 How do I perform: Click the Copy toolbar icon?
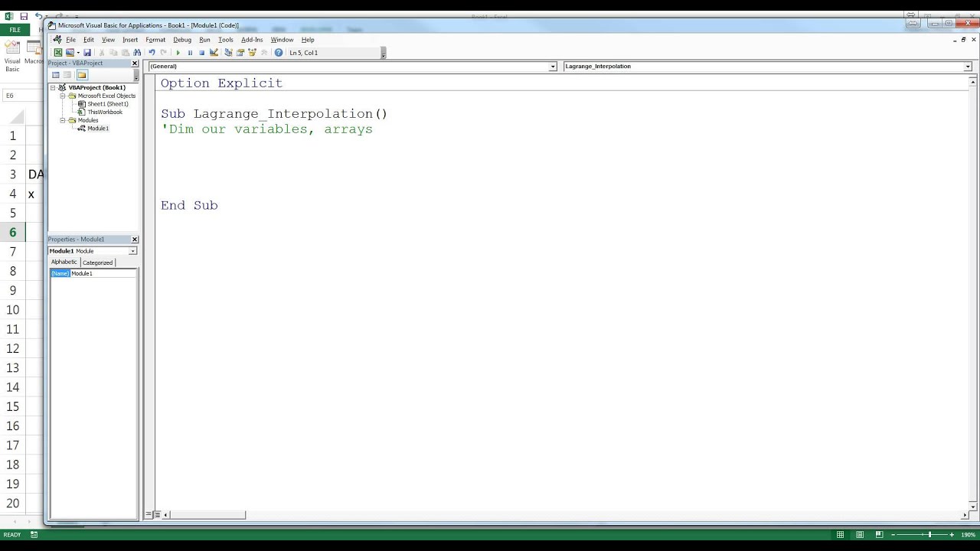[x=113, y=53]
